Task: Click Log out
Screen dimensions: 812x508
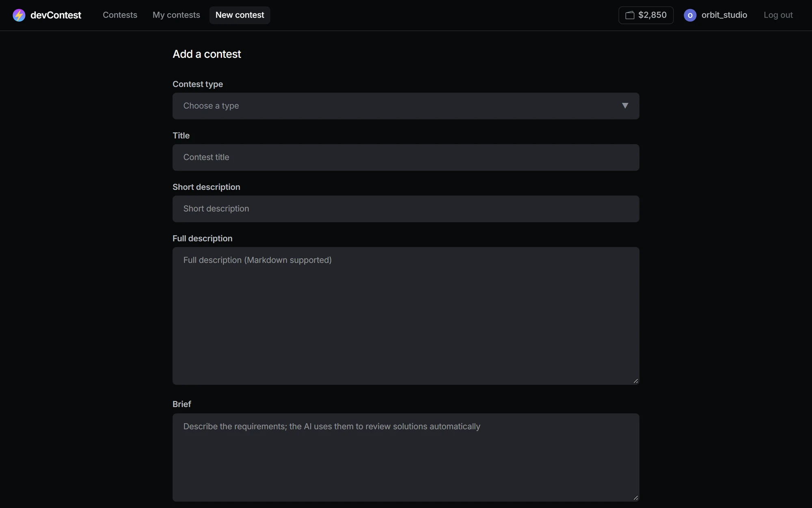Action: click(778, 15)
